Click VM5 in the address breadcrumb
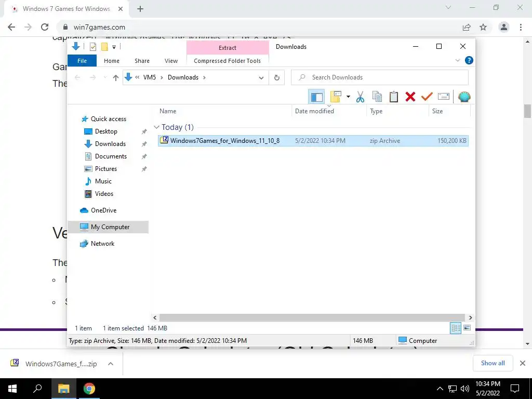Screen dimensions: 532x399 [150, 77]
